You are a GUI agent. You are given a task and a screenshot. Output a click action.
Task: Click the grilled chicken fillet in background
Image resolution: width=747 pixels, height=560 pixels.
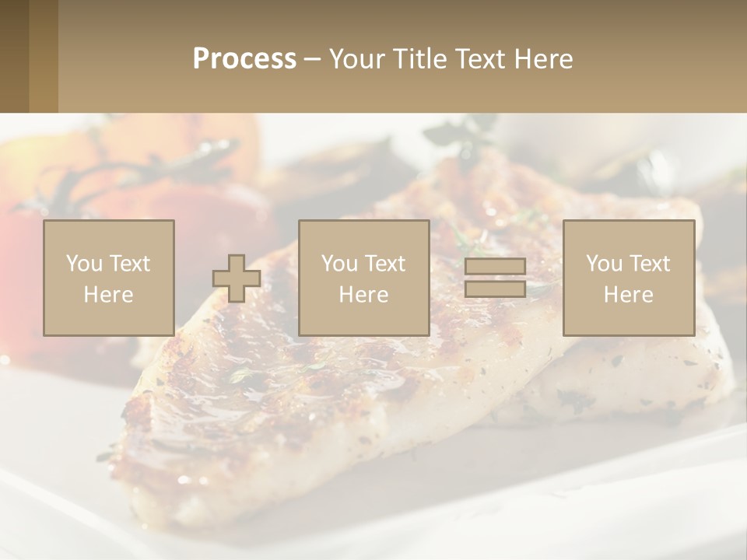pyautogui.click(x=311, y=404)
